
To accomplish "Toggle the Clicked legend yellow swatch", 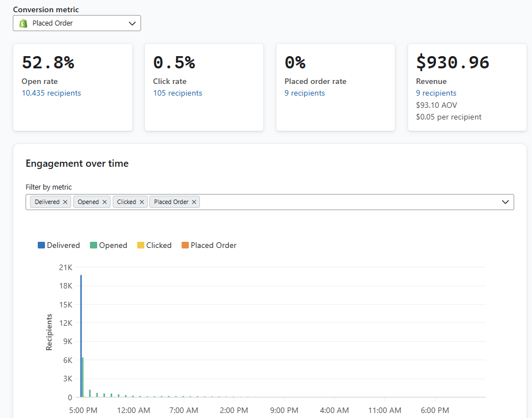I will [140, 245].
